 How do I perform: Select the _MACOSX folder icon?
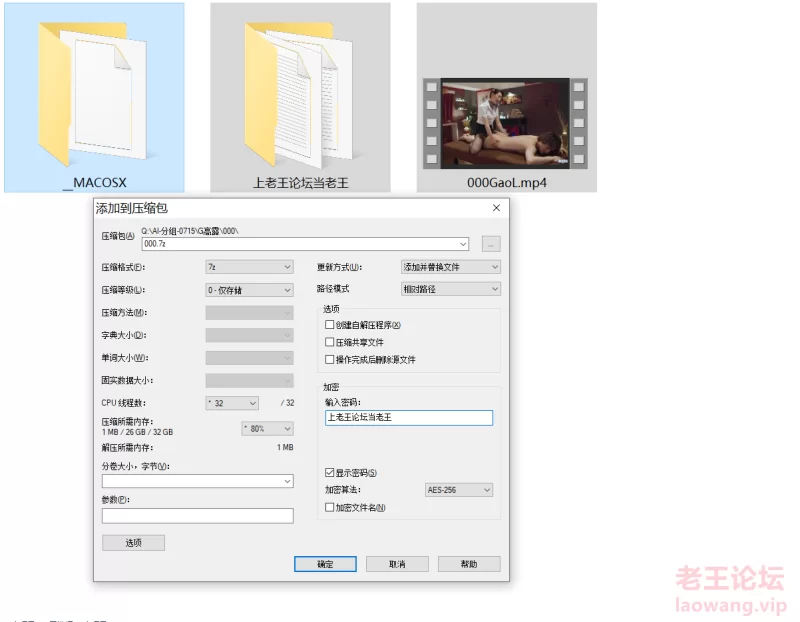[x=92, y=94]
